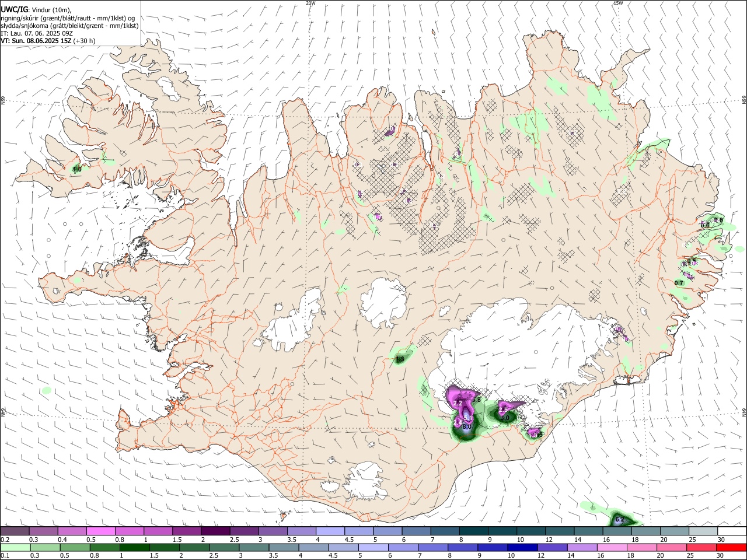This screenshot has height=560, width=747.
Task: Click the 8.0 precipitation value on the map
Action: pos(467,427)
